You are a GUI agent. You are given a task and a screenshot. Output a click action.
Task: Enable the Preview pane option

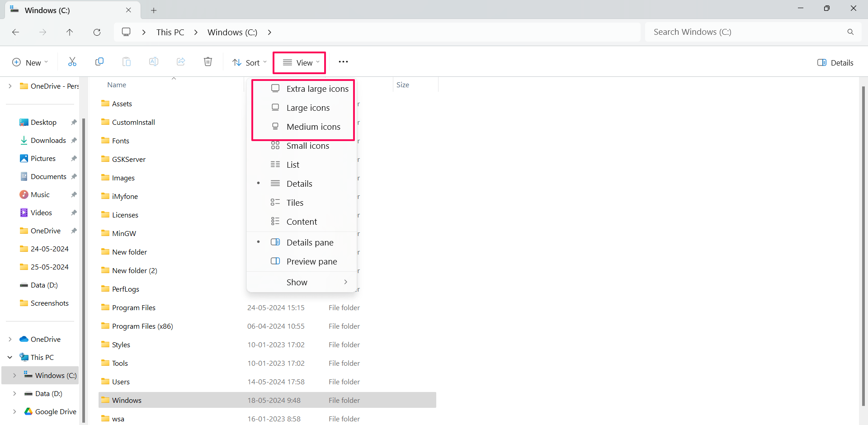311,261
